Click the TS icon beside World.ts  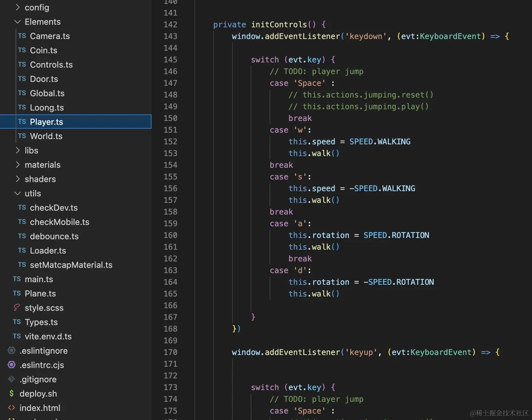coord(22,136)
